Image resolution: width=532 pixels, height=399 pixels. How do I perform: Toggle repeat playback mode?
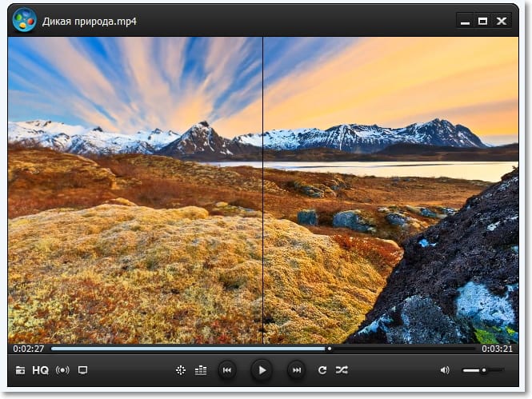click(322, 370)
